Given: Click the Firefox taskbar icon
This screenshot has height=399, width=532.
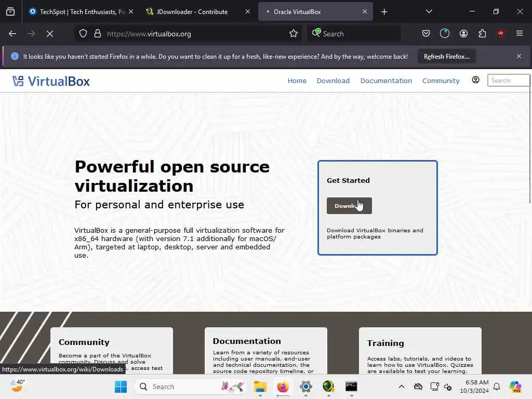Looking at the screenshot, I should [x=283, y=387].
